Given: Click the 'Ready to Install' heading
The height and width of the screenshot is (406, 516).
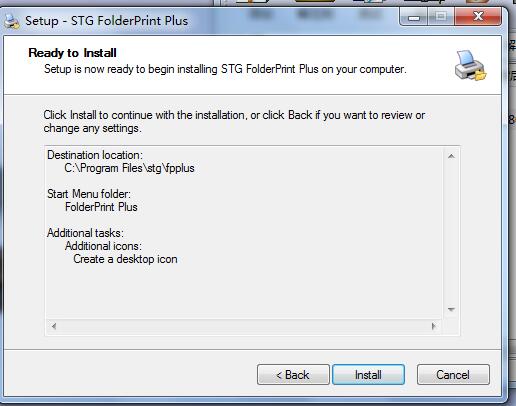Looking at the screenshot, I should pyautogui.click(x=72, y=53).
